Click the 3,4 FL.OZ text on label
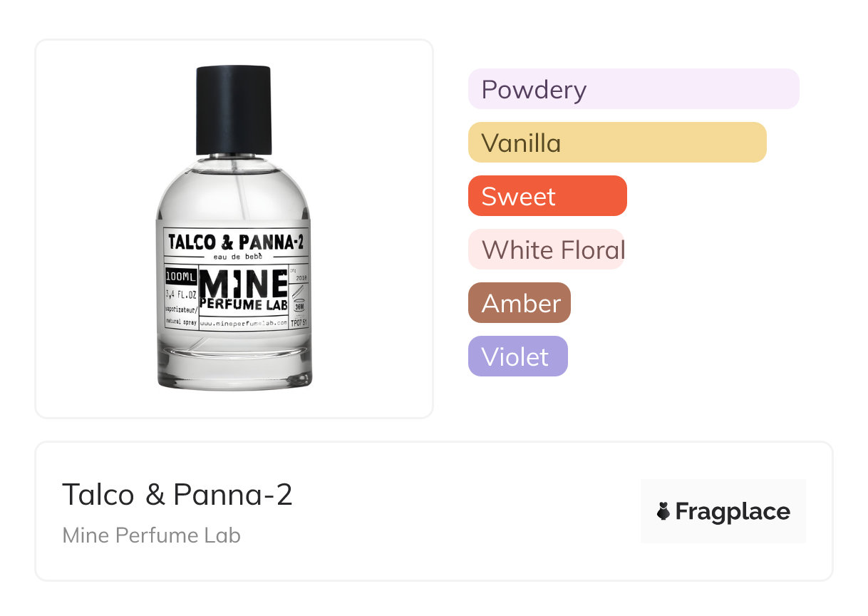This screenshot has height=616, width=868. (180, 293)
